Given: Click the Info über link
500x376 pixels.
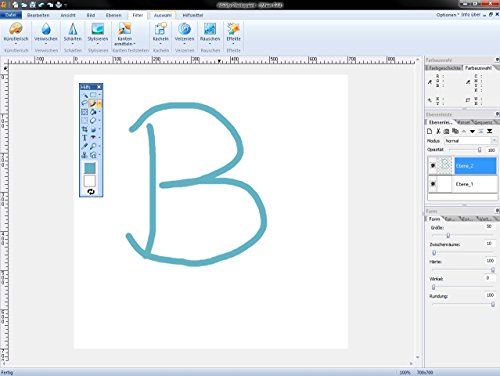Looking at the screenshot, I should click(x=471, y=15).
